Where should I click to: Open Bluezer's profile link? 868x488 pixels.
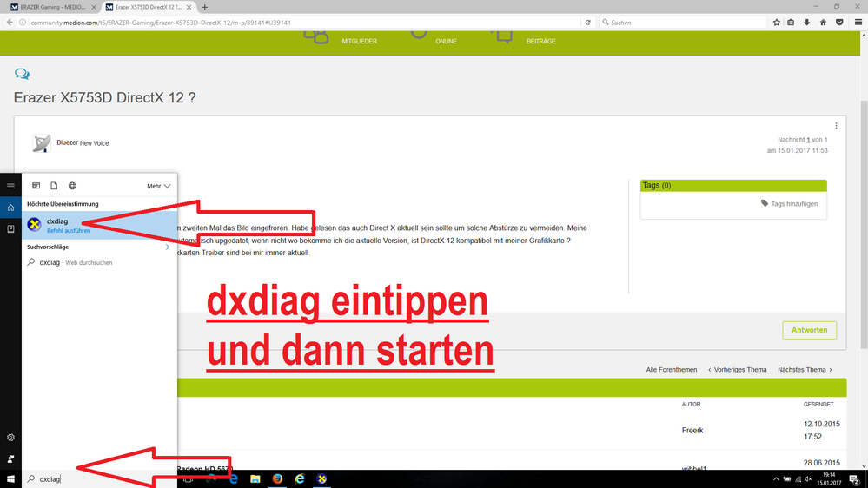click(x=67, y=142)
